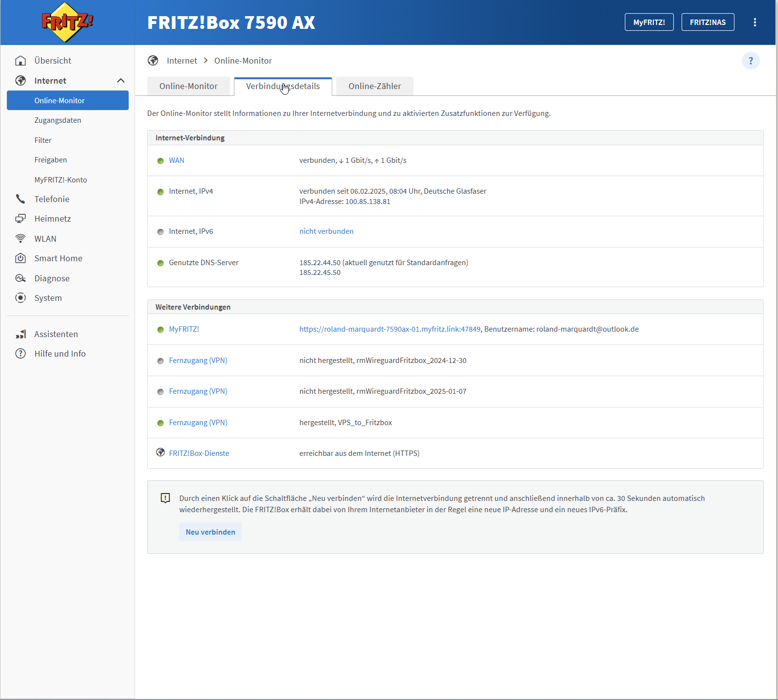
Task: Open Fernzugang (VPN) link for VPS_to_Fritzbox
Action: (x=198, y=423)
